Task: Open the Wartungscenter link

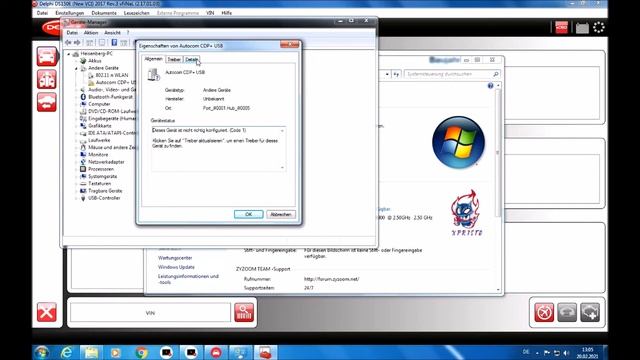Action: (x=175, y=258)
